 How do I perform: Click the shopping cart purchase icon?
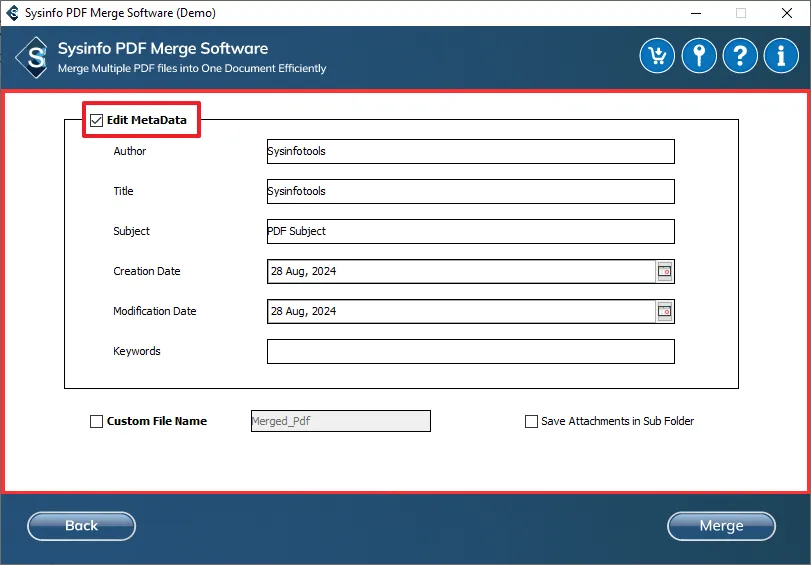(657, 56)
